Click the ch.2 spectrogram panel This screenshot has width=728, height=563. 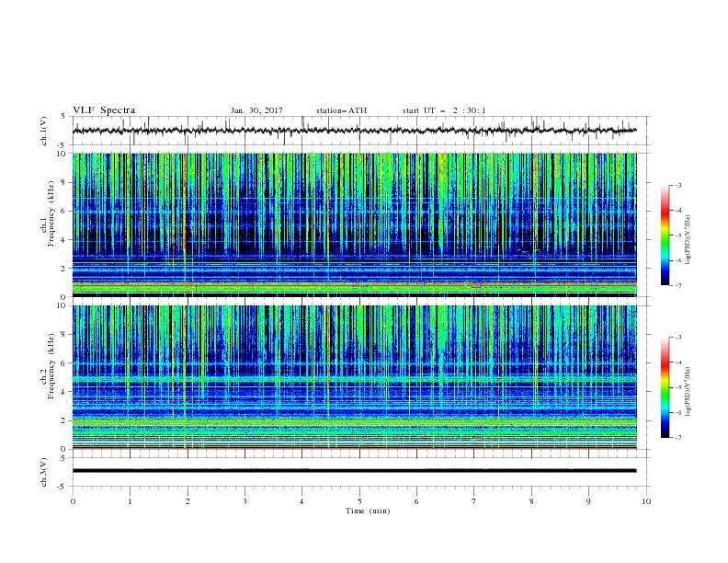pyautogui.click(x=355, y=377)
